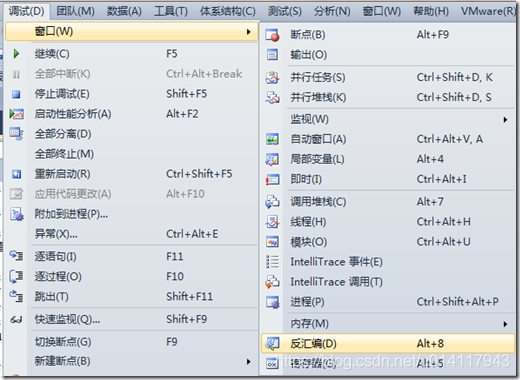Click the 并行堆栈 icon

tap(272, 97)
